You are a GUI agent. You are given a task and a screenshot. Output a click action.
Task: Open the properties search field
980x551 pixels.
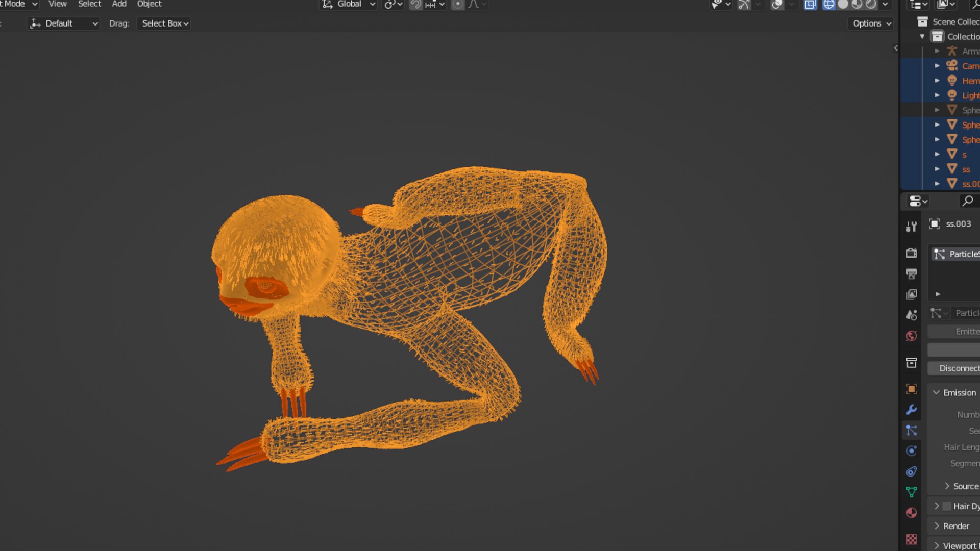[x=969, y=201]
